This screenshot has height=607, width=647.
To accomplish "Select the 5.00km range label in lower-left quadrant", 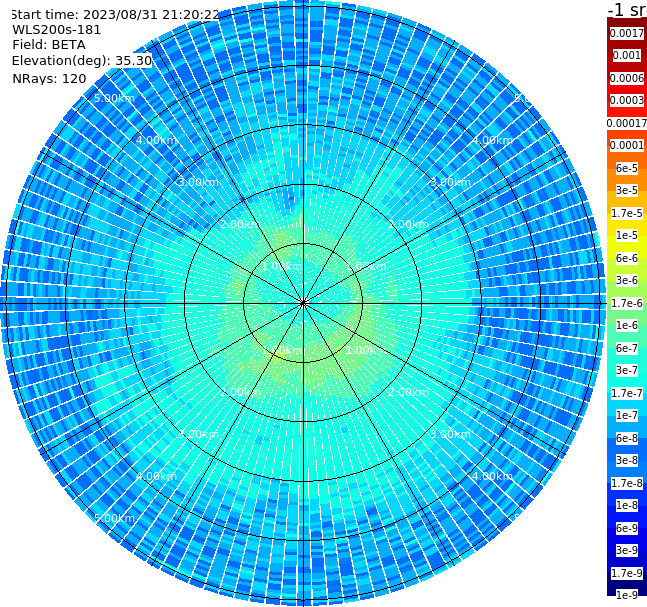I will (x=114, y=518).
